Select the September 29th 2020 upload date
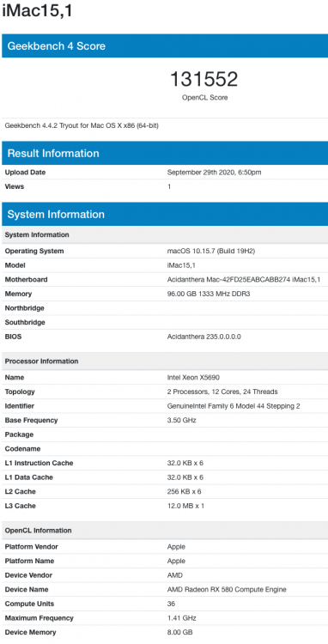Screen dimensions: 328x644 tap(214, 173)
